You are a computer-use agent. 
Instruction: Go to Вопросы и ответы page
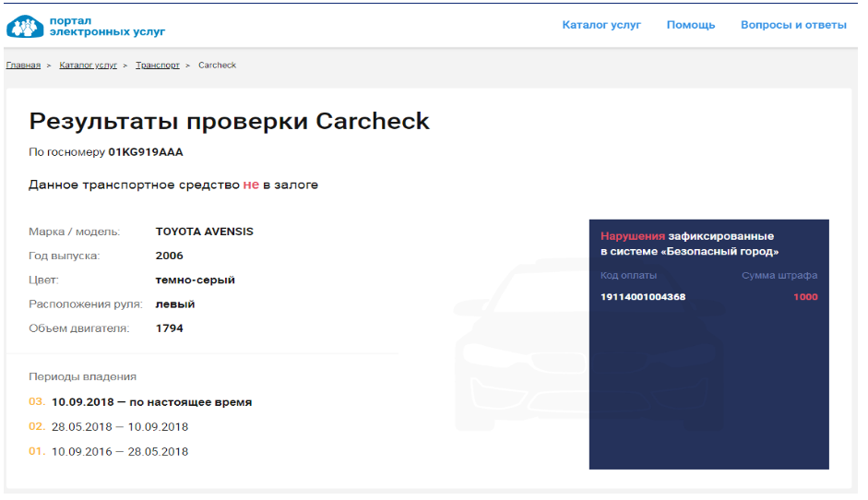[x=793, y=25]
